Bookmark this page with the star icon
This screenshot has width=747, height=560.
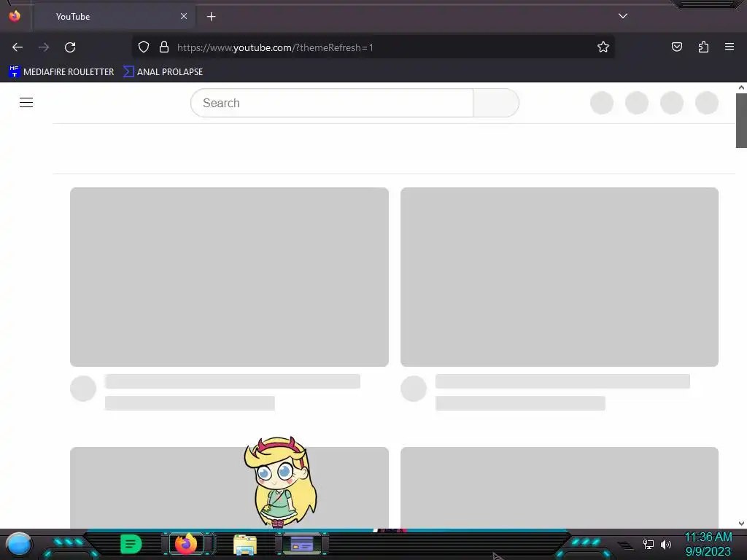click(x=603, y=47)
